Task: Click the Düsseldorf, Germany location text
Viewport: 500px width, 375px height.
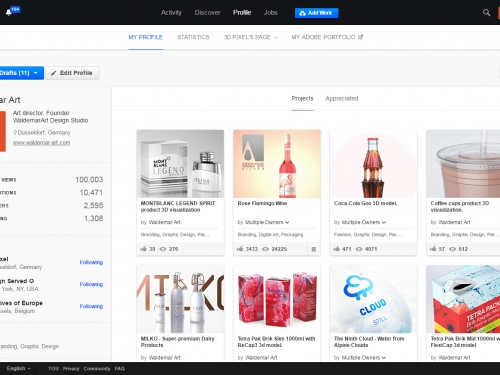Action: point(44,133)
